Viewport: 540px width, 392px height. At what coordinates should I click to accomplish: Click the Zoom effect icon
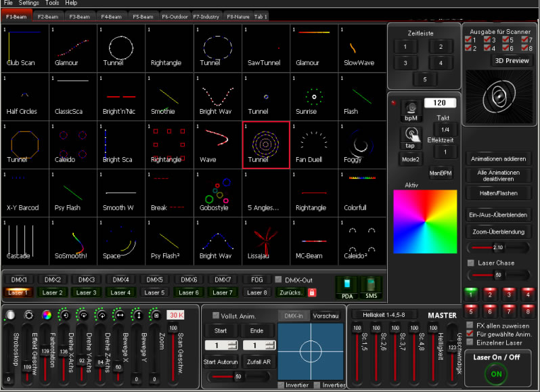pyautogui.click(x=156, y=315)
